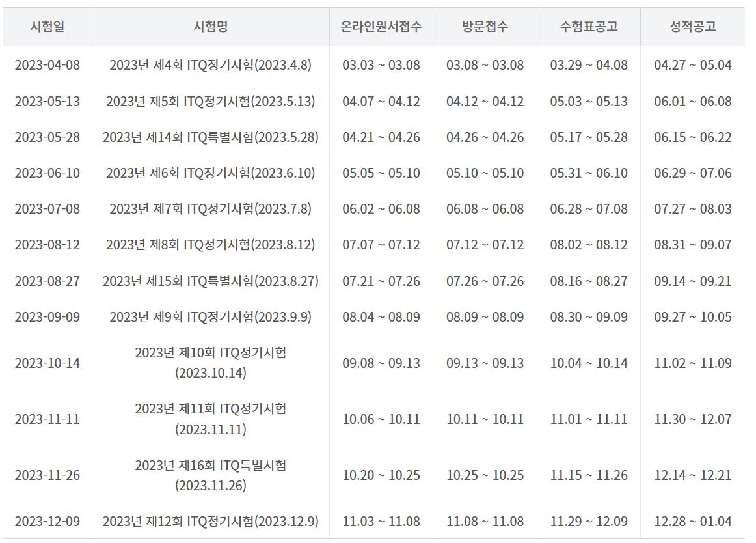This screenshot has height=543, width=756.
Task: Click online registration period 08.04 ~ 08.09
Action: click(x=381, y=316)
